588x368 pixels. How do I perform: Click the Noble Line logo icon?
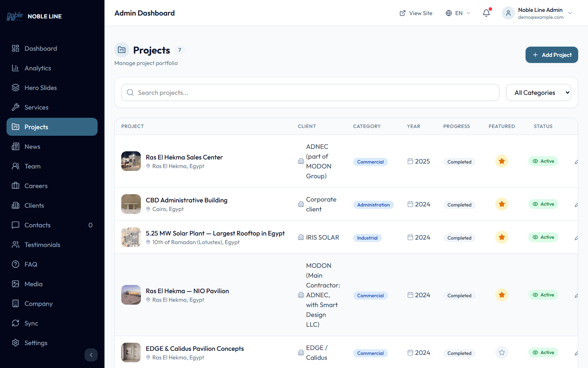coord(15,16)
